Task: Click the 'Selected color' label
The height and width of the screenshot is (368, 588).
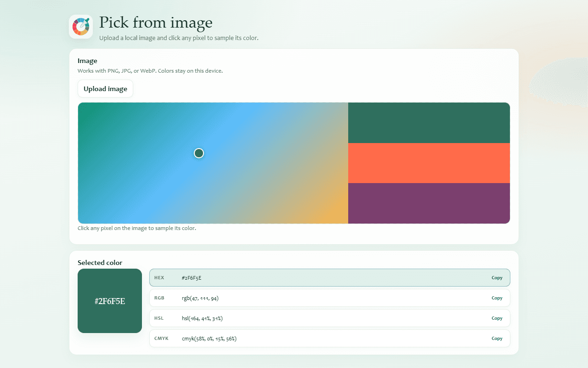Action: click(x=100, y=263)
